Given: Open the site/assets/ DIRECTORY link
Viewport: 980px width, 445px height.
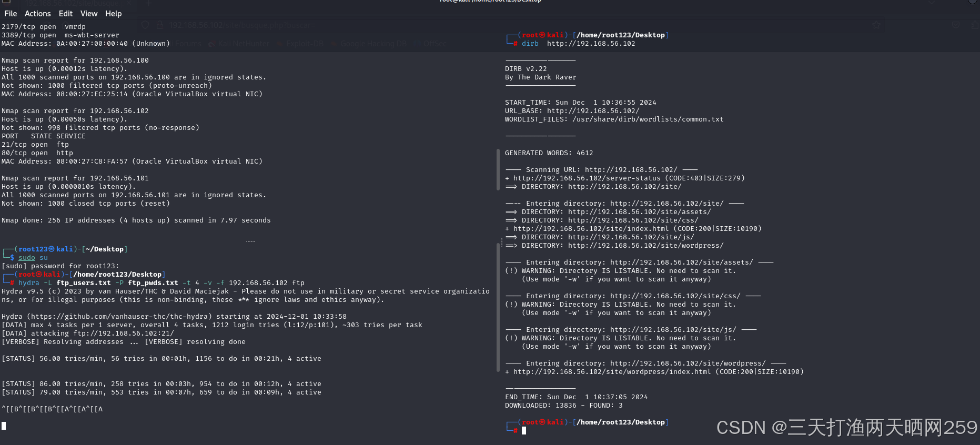Looking at the screenshot, I should (640, 212).
